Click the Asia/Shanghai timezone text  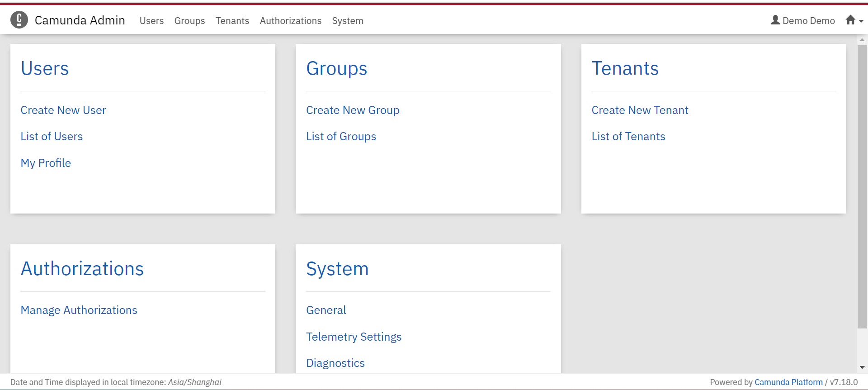(195, 382)
